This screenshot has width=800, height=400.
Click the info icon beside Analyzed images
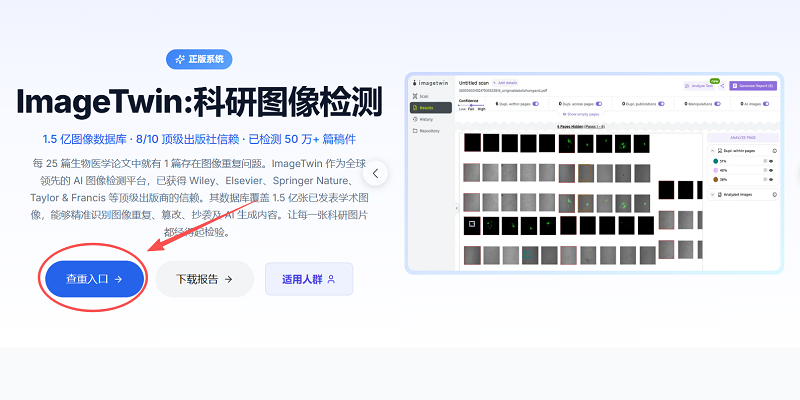pyautogui.click(x=774, y=195)
